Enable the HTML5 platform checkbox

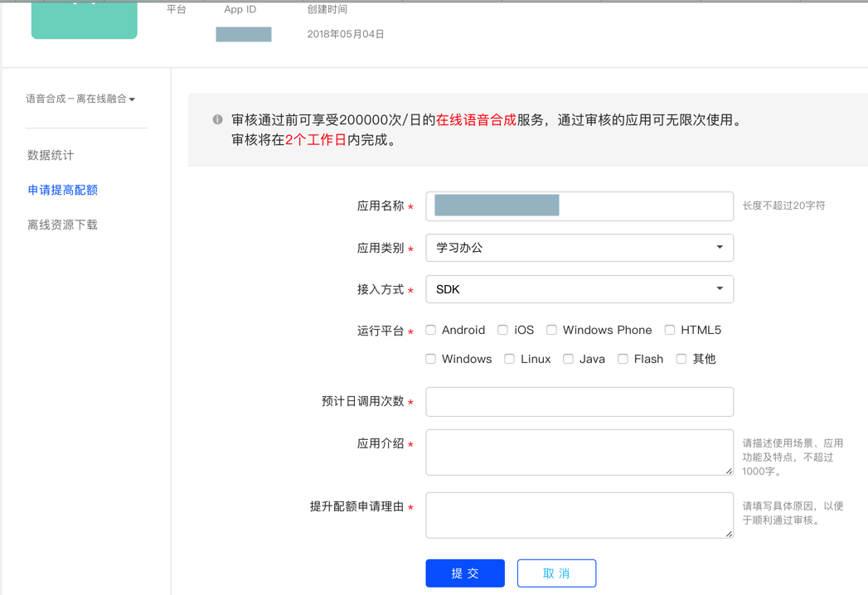[x=670, y=330]
